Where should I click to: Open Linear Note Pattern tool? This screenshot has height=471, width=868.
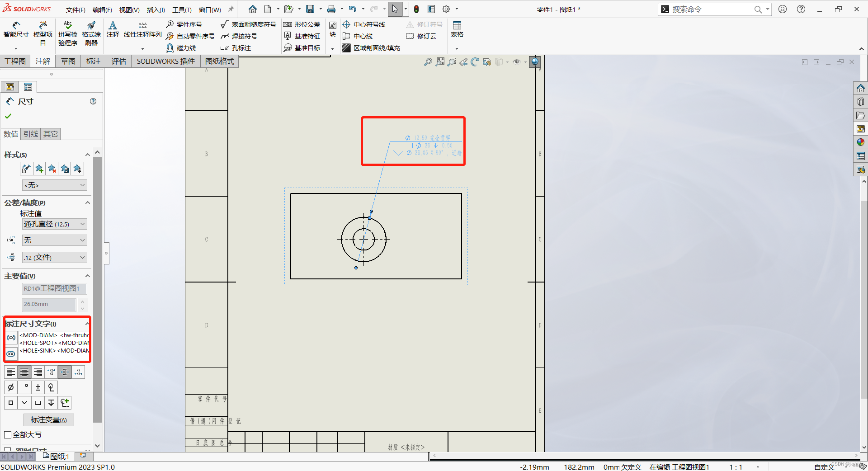143,29
